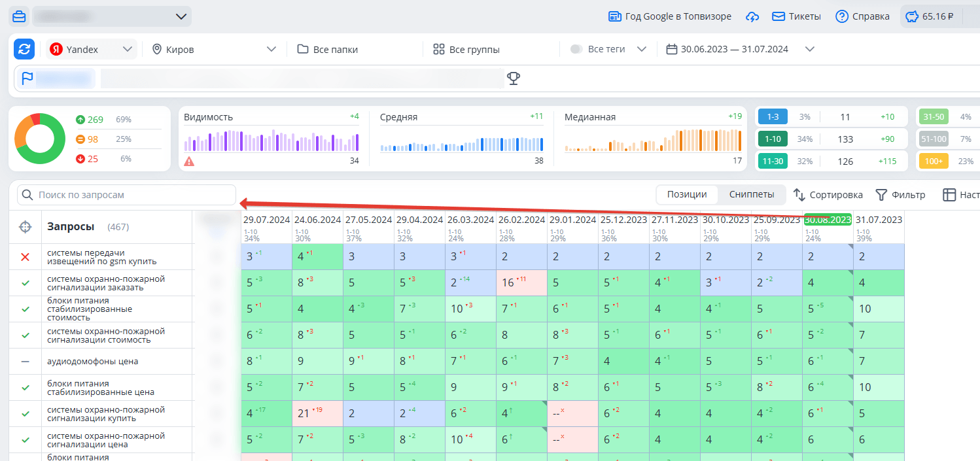Click checkmark for охранно-пожарной сигнализации купить row
This screenshot has width=980, height=461.
(26, 414)
